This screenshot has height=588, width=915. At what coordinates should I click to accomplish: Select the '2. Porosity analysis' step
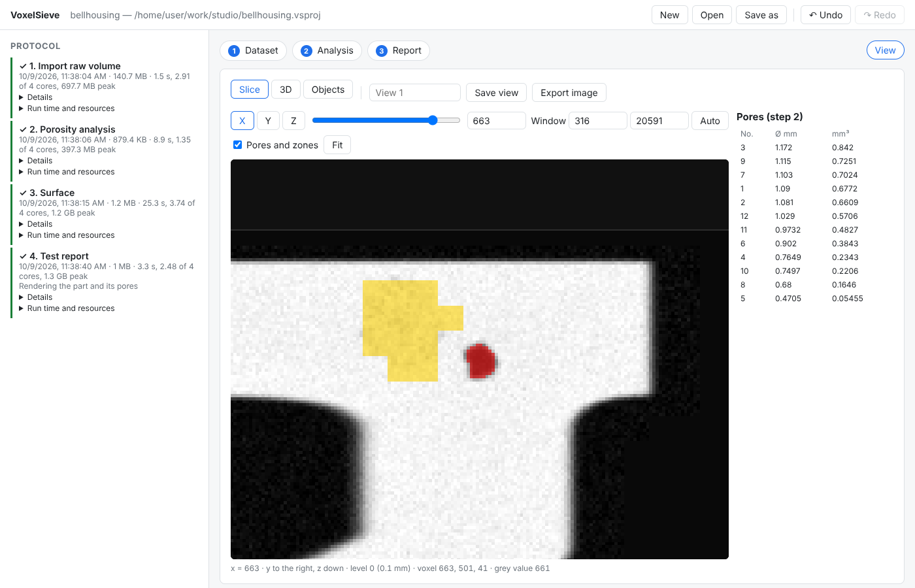click(x=73, y=129)
